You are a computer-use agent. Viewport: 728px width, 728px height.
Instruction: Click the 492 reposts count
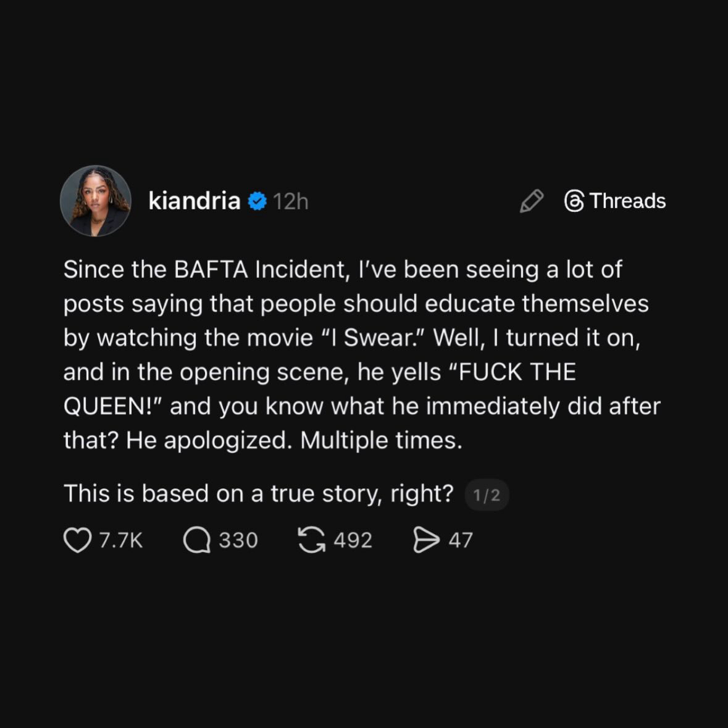click(x=353, y=540)
